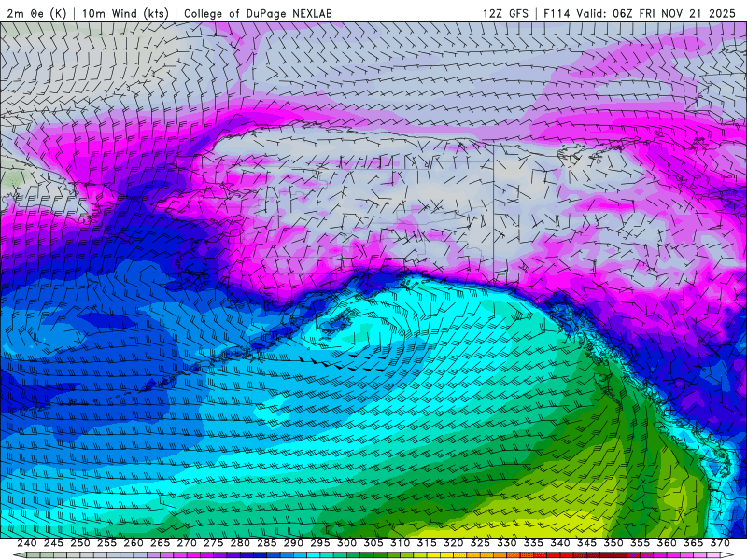Click the 345 legend value
Screen dimensions: 747x560
click(587, 543)
